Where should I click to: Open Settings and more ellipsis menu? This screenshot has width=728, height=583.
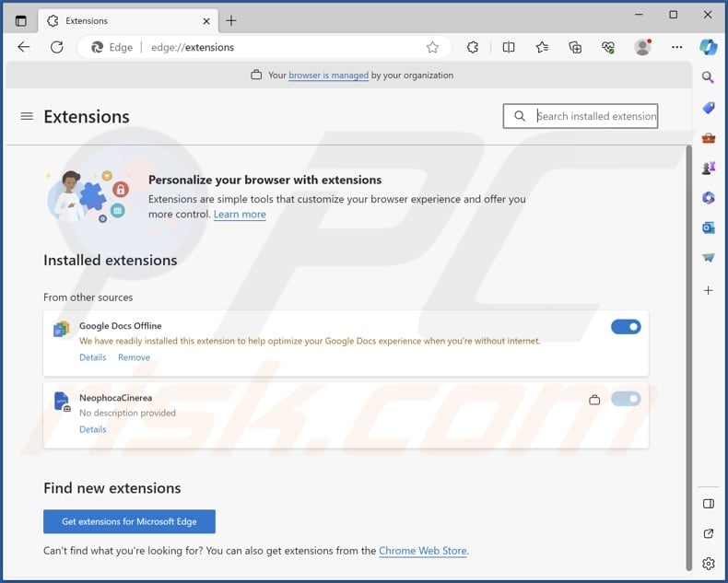(677, 47)
